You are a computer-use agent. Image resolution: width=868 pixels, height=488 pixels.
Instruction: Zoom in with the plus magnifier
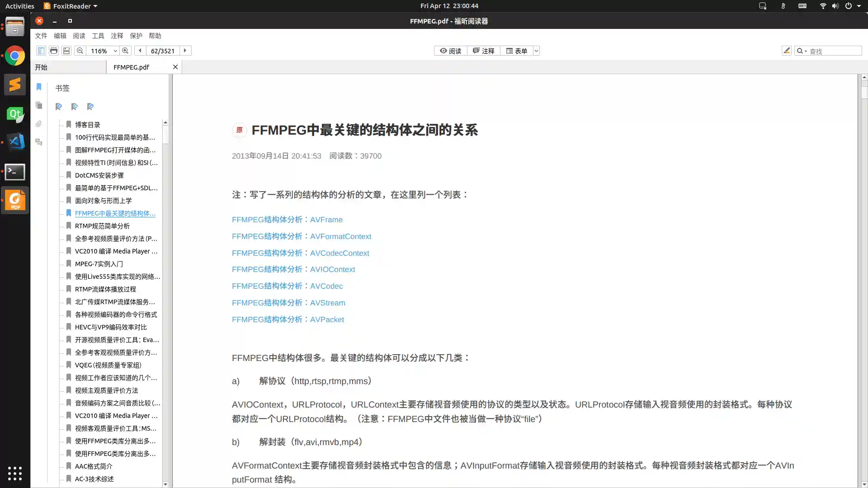(125, 51)
